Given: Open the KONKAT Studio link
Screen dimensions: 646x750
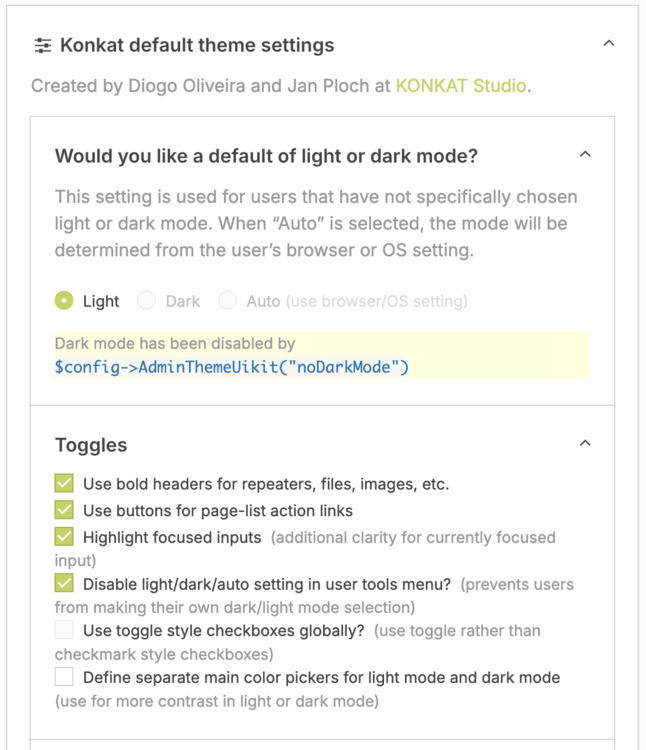Looking at the screenshot, I should [461, 85].
